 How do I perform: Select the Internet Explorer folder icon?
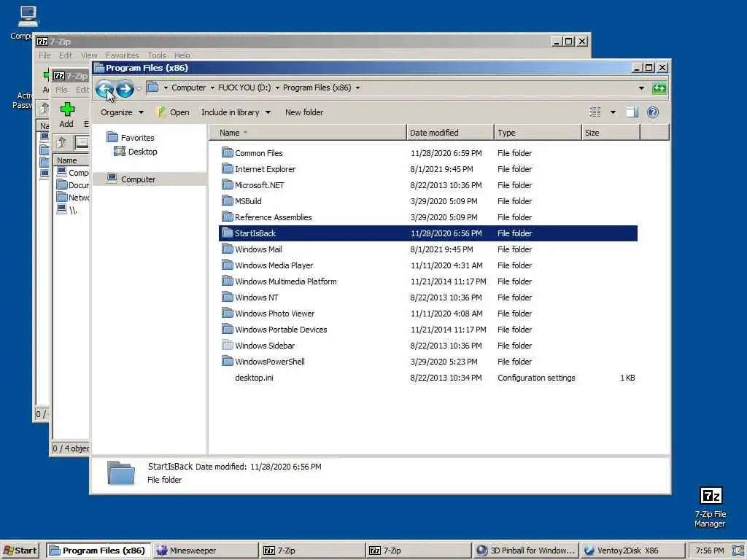point(228,168)
